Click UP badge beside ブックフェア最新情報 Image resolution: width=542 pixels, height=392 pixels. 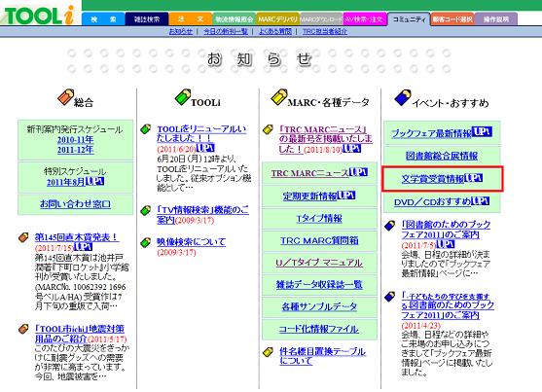pyautogui.click(x=482, y=131)
